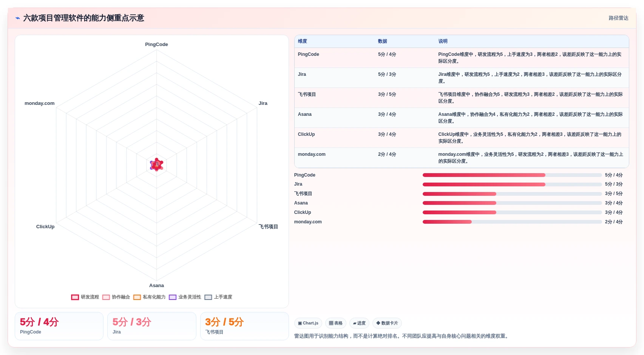Toggle the 上手速度 legend swatch
Viewport: 644px width, 355px height.
208,297
